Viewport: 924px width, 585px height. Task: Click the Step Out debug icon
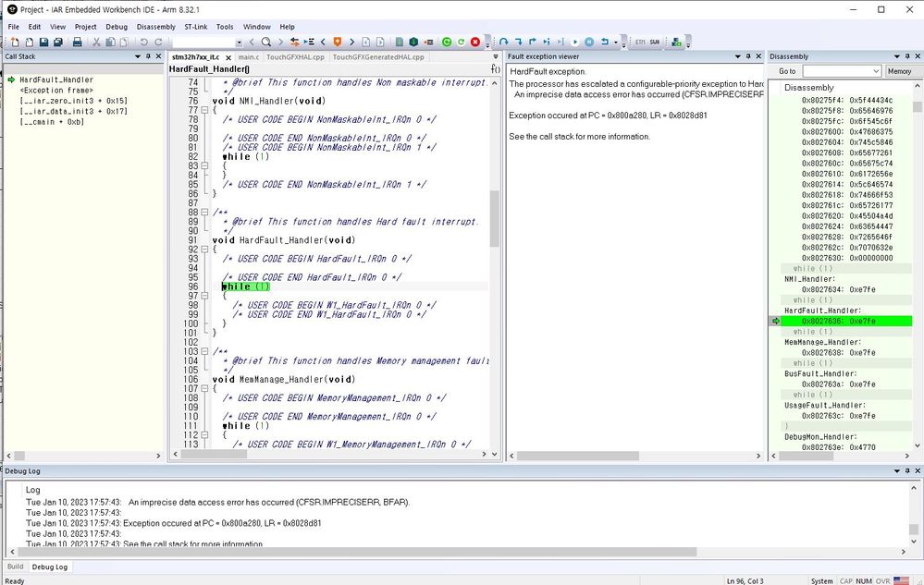tap(533, 42)
